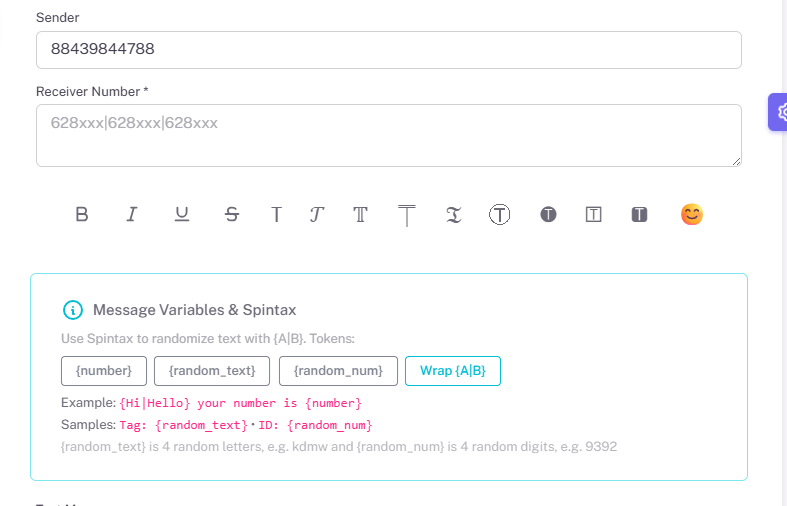Select the filled black circle T style
787x506 pixels.
point(548,214)
